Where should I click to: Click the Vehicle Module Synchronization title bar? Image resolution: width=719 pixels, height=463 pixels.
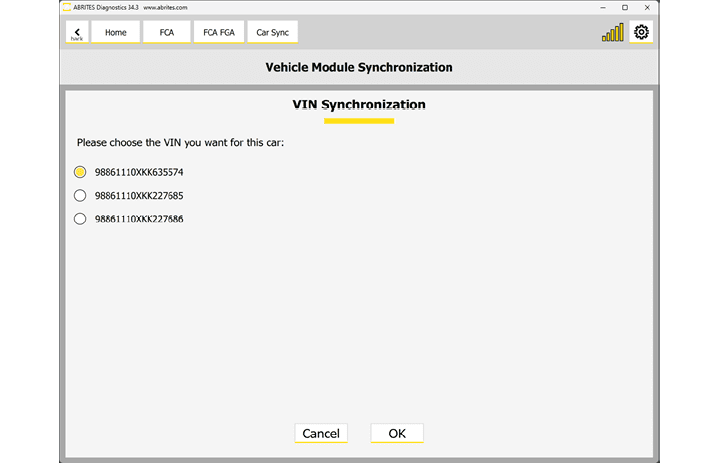tap(358, 68)
